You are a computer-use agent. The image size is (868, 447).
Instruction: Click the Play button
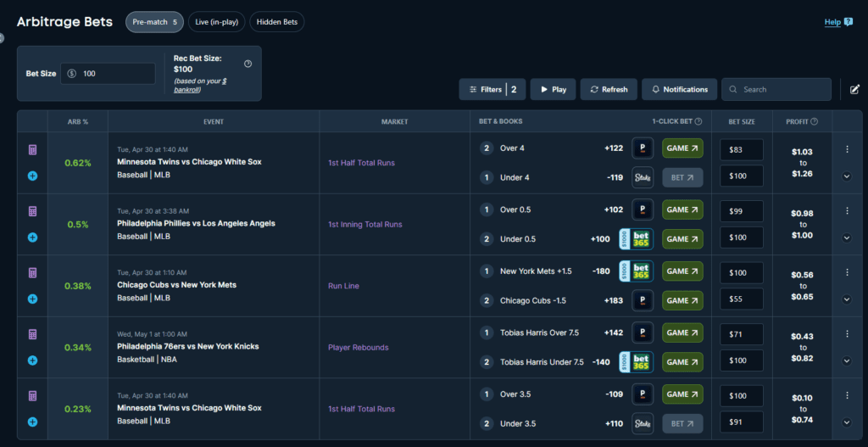point(553,89)
